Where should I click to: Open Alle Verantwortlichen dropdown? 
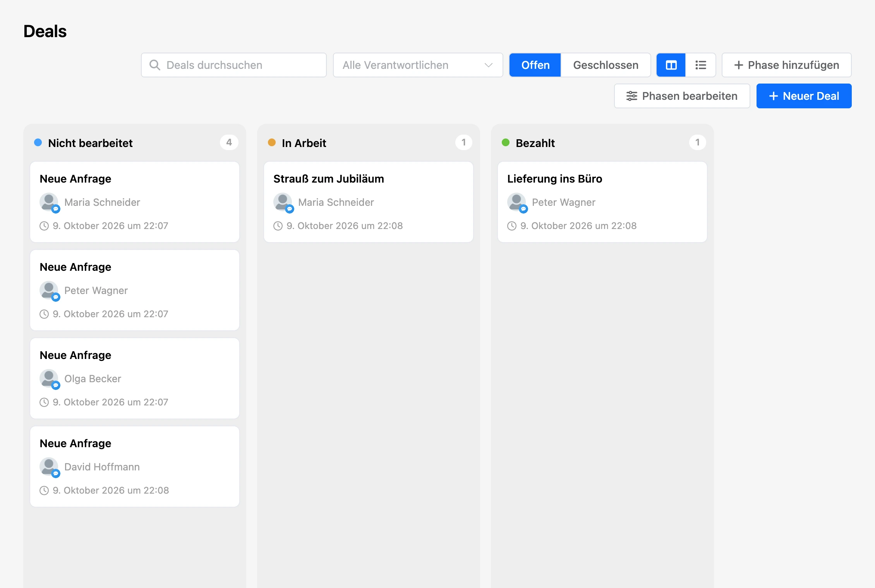[x=418, y=65]
